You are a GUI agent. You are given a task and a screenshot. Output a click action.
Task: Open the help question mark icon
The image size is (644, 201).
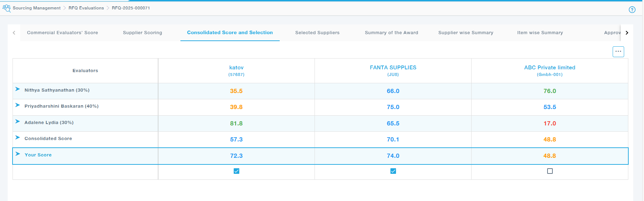(x=632, y=10)
